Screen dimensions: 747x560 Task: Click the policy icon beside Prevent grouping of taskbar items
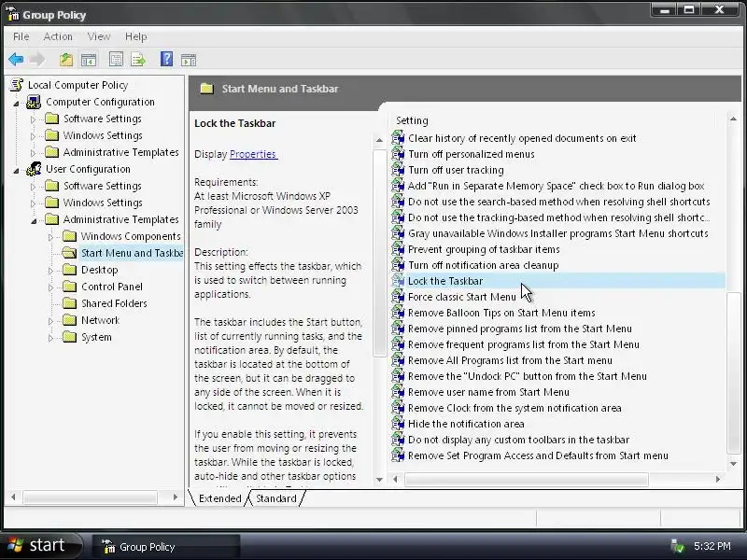coord(398,249)
